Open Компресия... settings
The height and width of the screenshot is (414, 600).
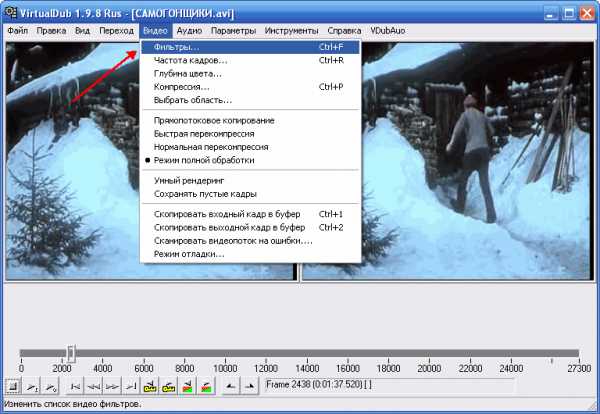[x=251, y=87]
